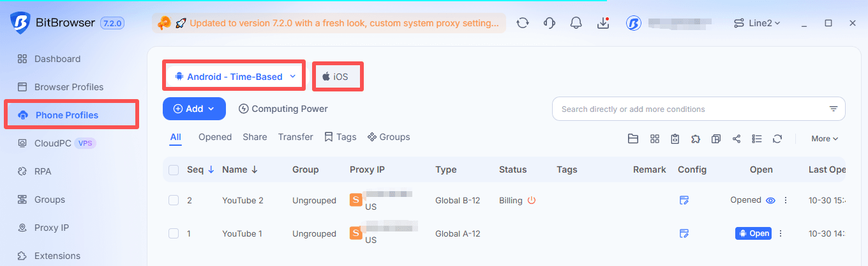The width and height of the screenshot is (868, 266).
Task: Switch to the iOS tab
Action: (336, 77)
